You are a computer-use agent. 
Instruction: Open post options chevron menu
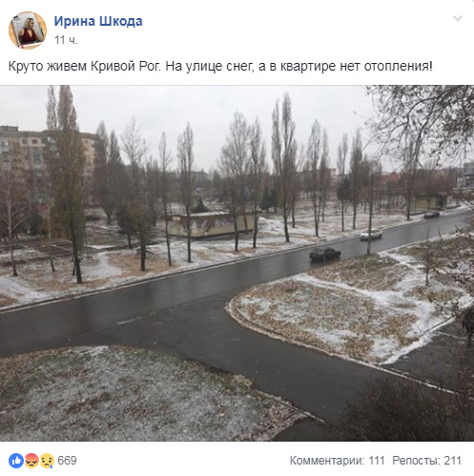pos(458,18)
